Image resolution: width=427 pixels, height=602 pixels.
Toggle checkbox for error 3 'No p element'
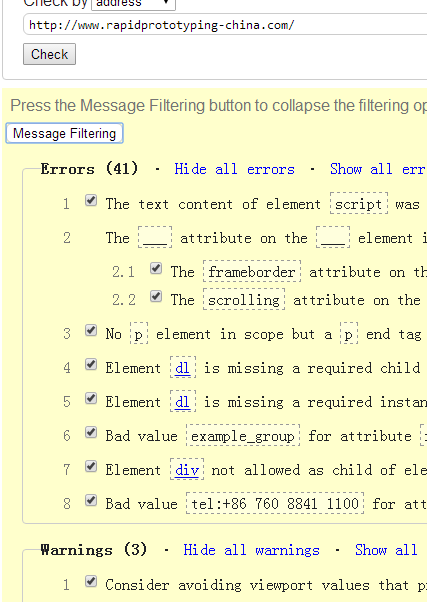[x=91, y=330]
